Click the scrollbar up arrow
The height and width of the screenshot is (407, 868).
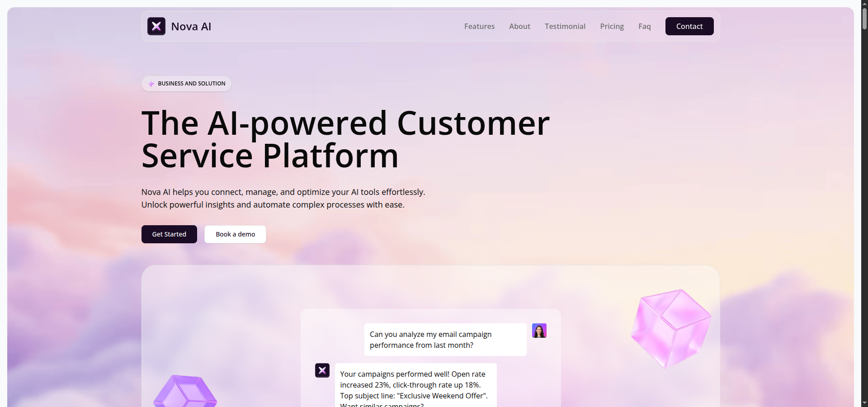point(864,4)
